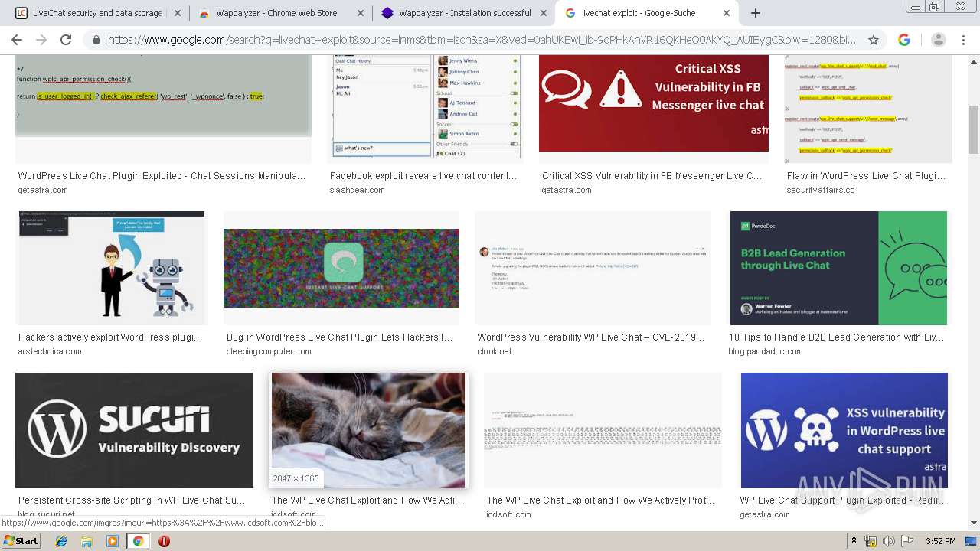The height and width of the screenshot is (551, 980).
Task: Switch to LiveChat security and data storage tab
Action: [96, 13]
